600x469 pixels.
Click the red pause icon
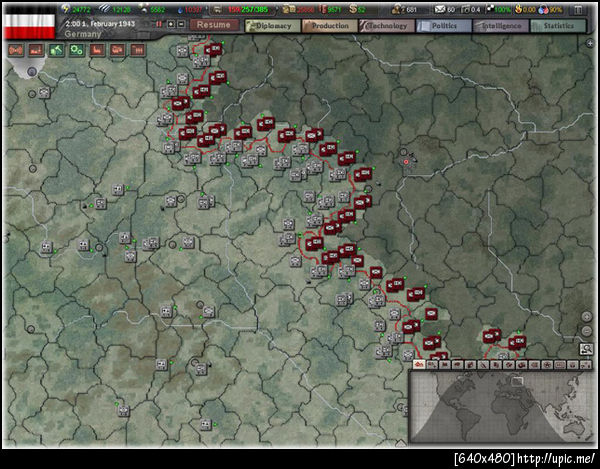coord(159,24)
